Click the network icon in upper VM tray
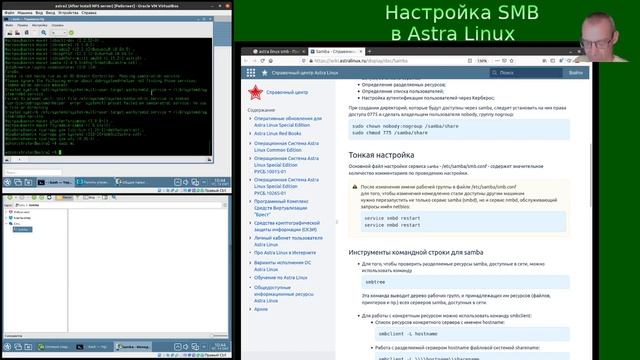 [195, 182]
